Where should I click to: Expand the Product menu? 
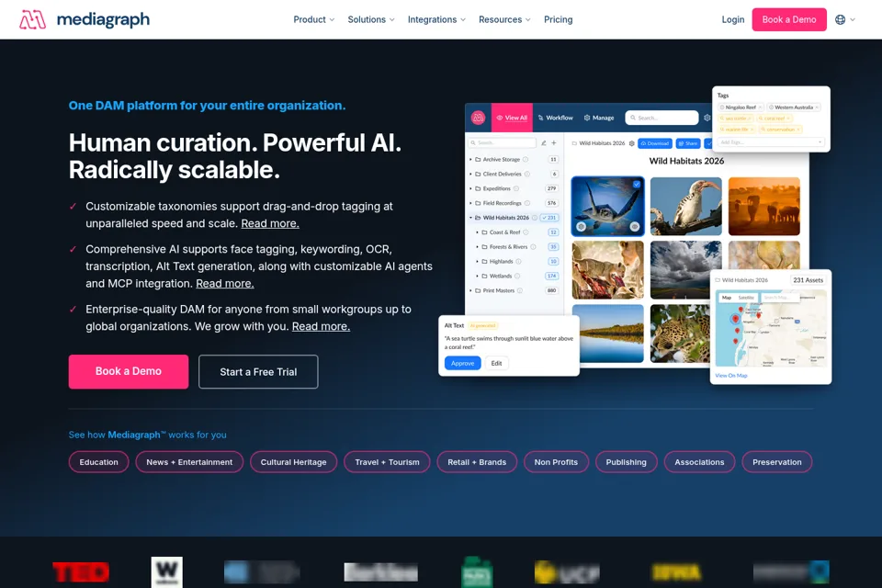pyautogui.click(x=314, y=19)
